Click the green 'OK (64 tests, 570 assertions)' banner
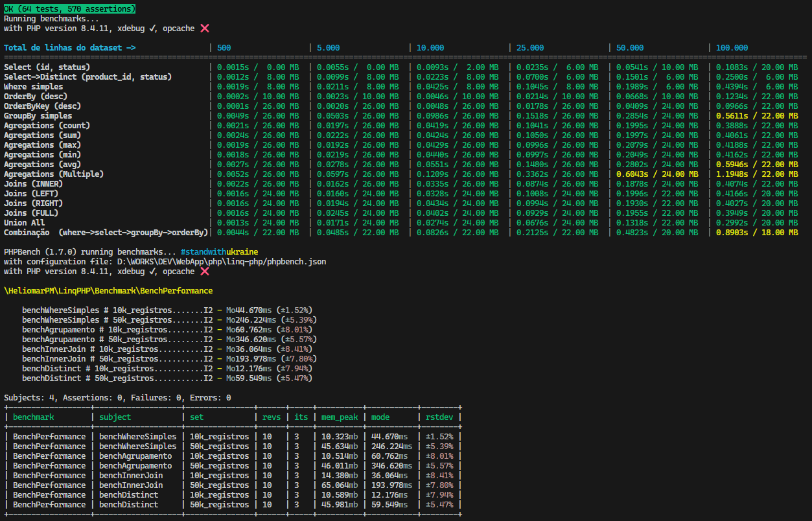The image size is (812, 521). (x=70, y=9)
